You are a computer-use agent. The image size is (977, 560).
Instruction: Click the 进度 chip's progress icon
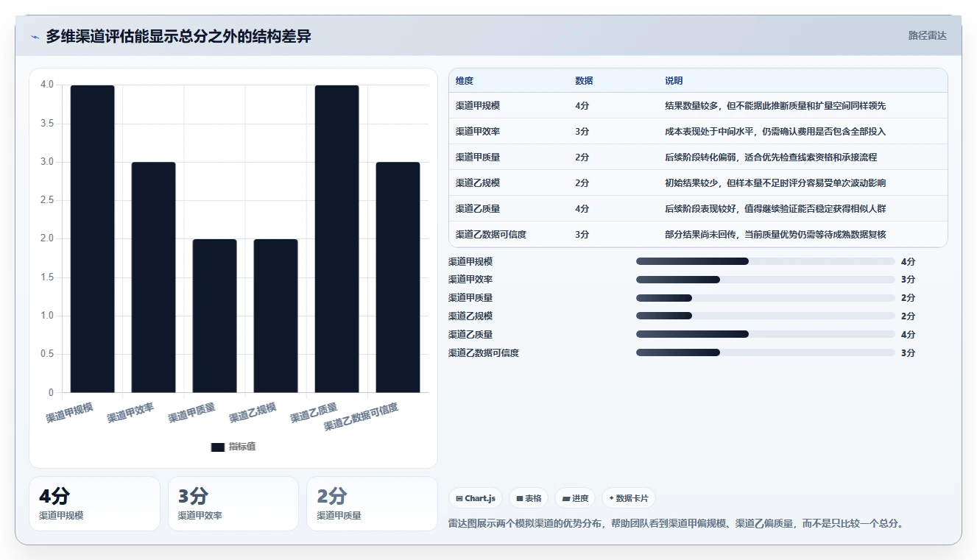click(565, 498)
